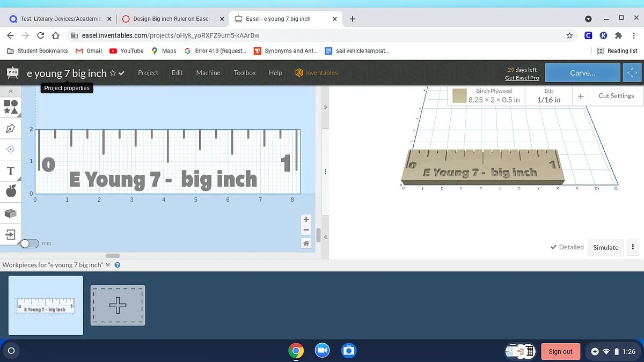Choose the drill point circle tool

[x=11, y=149]
